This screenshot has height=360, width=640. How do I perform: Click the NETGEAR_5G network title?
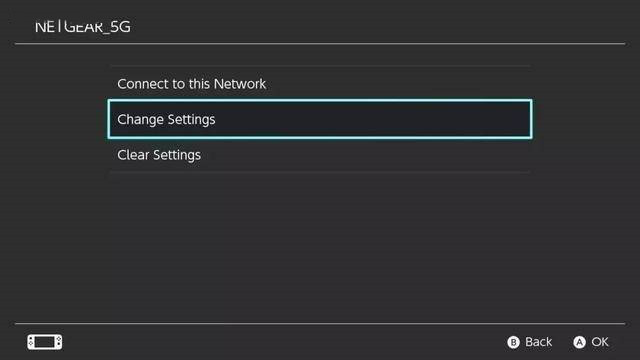click(83, 27)
